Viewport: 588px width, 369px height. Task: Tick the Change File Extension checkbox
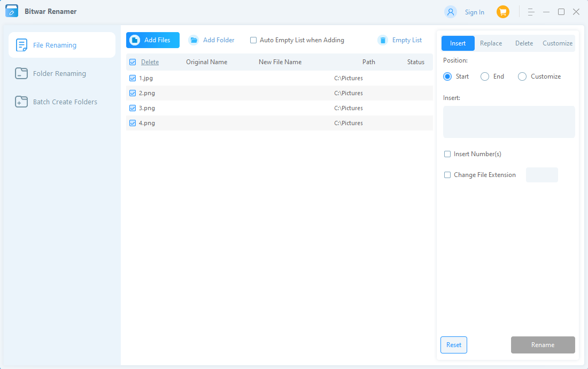[447, 175]
